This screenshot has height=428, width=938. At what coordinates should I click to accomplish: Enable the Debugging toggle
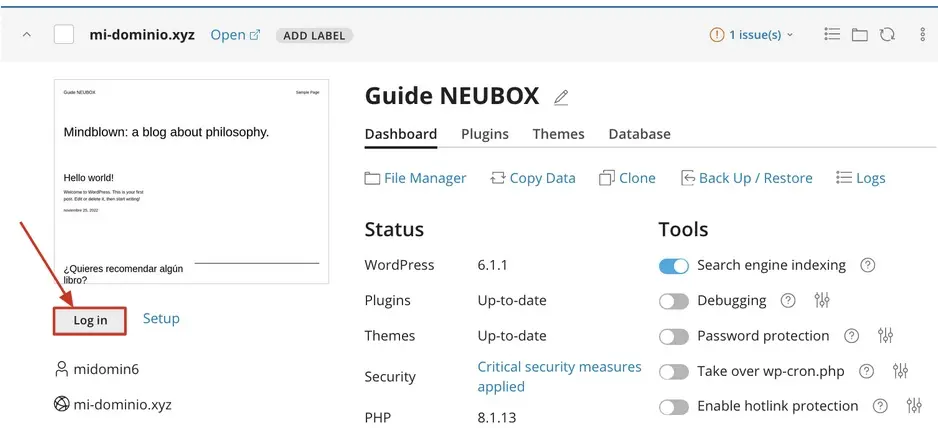(x=674, y=301)
